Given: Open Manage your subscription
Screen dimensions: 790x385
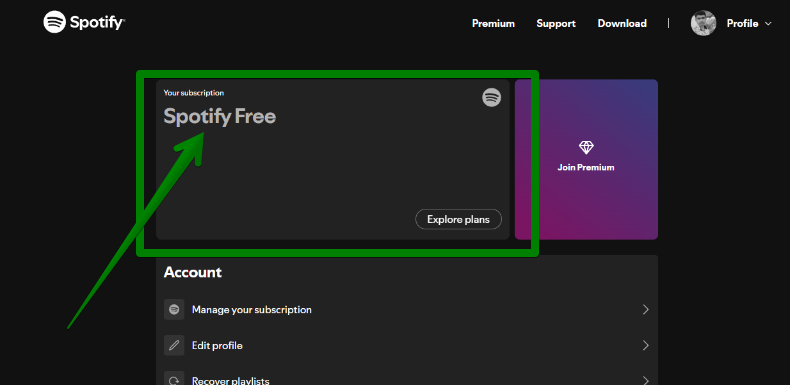Looking at the screenshot, I should coord(407,309).
